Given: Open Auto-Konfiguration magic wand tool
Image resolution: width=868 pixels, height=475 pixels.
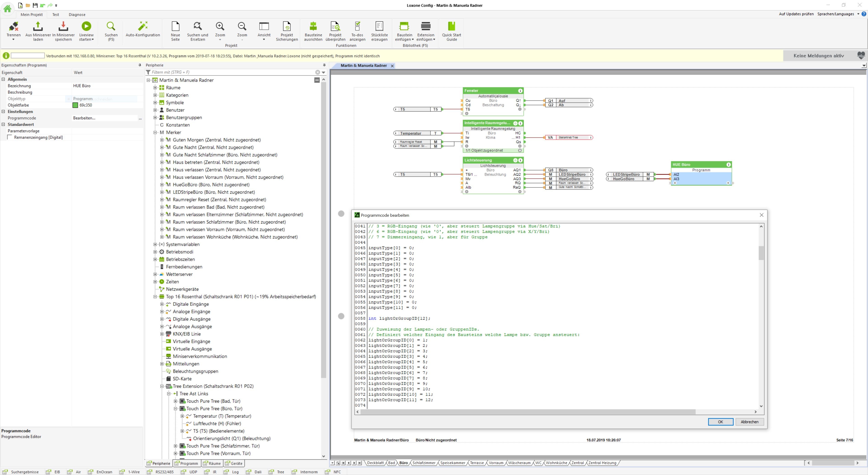Looking at the screenshot, I should pyautogui.click(x=143, y=26).
